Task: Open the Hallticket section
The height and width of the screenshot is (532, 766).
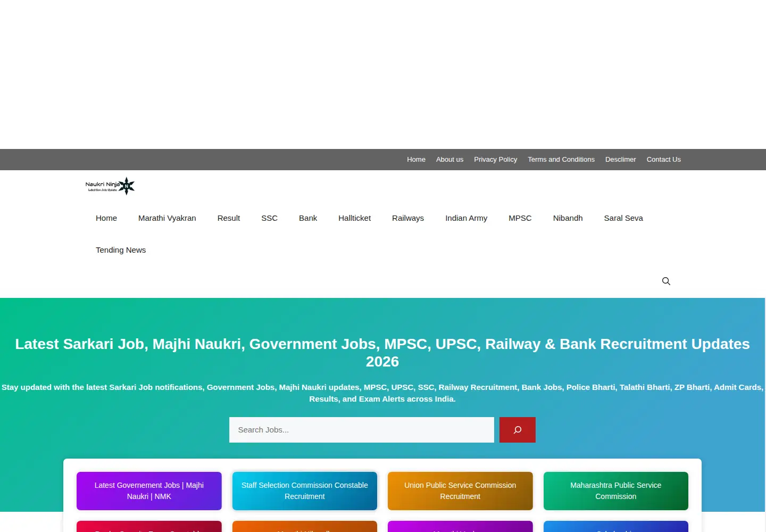Action: [354, 218]
